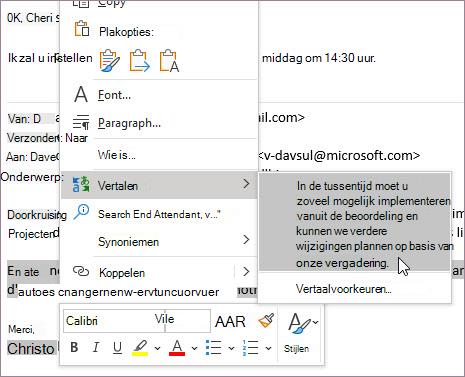Open the font color dropdown arrow
Viewport: 465px width, 377px height.
click(194, 349)
